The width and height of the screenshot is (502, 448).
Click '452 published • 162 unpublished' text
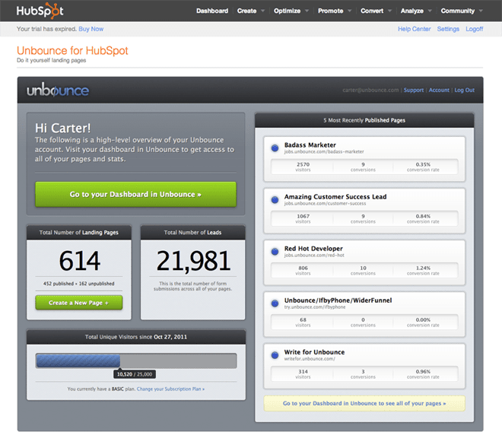(79, 284)
